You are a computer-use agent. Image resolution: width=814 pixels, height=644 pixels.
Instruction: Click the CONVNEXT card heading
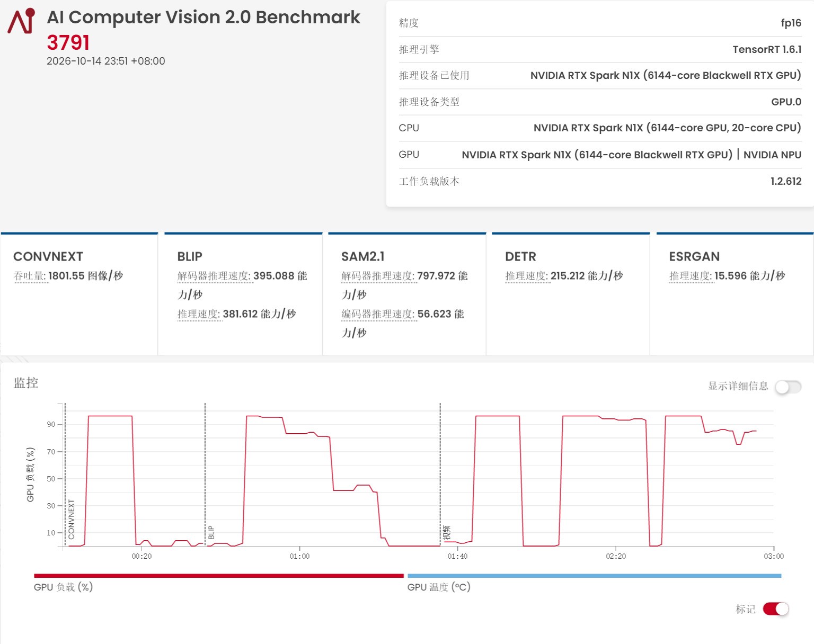(x=48, y=256)
